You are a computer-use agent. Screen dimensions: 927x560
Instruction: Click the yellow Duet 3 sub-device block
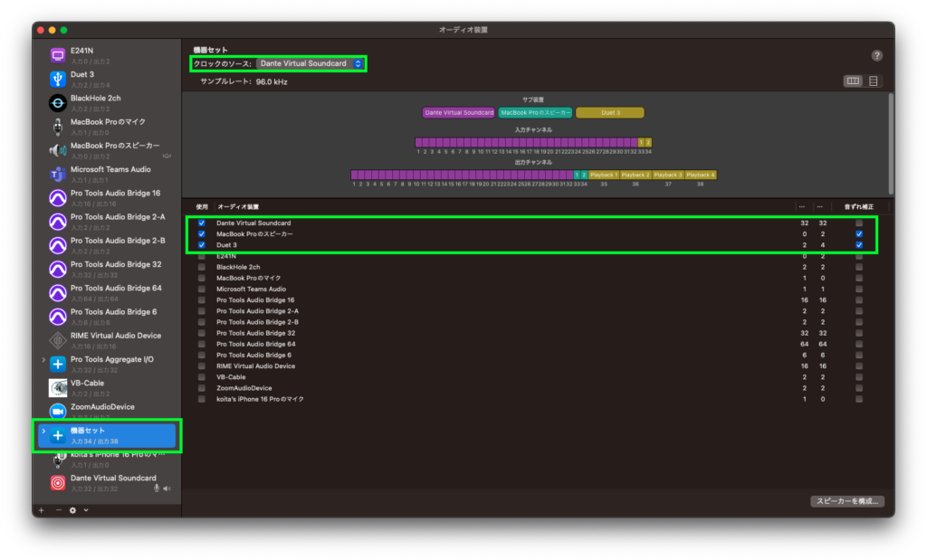[x=610, y=113]
